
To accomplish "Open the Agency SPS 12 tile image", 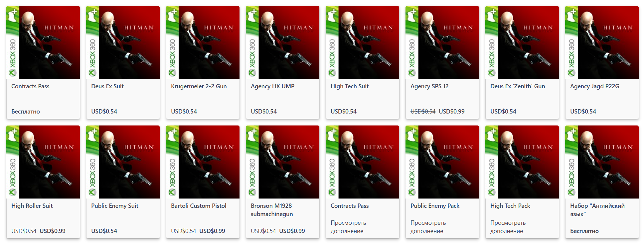I will (442, 42).
